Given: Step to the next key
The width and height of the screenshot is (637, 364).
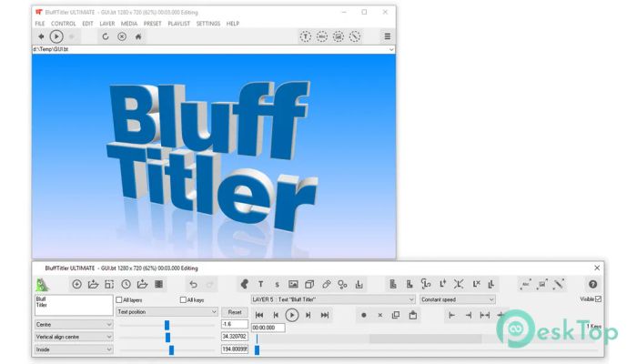Looking at the screenshot, I should point(308,315).
